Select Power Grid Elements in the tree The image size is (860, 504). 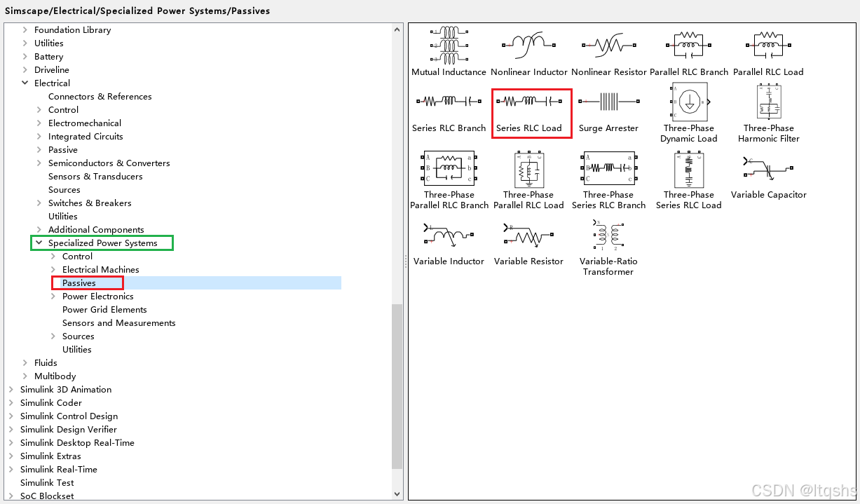pos(104,310)
